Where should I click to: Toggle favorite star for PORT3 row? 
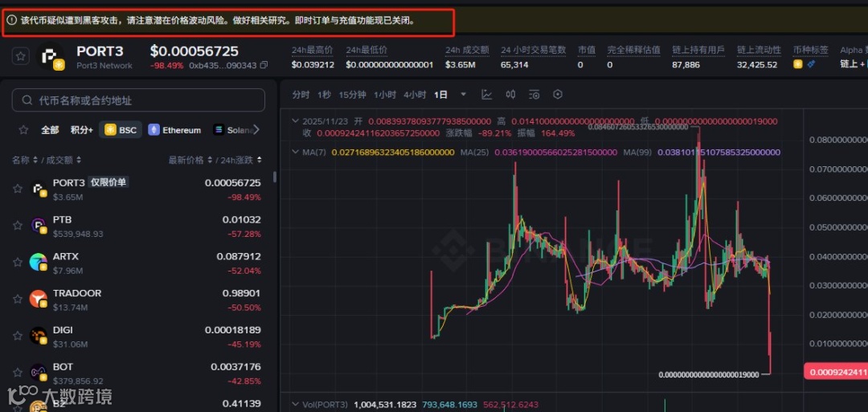click(18, 189)
